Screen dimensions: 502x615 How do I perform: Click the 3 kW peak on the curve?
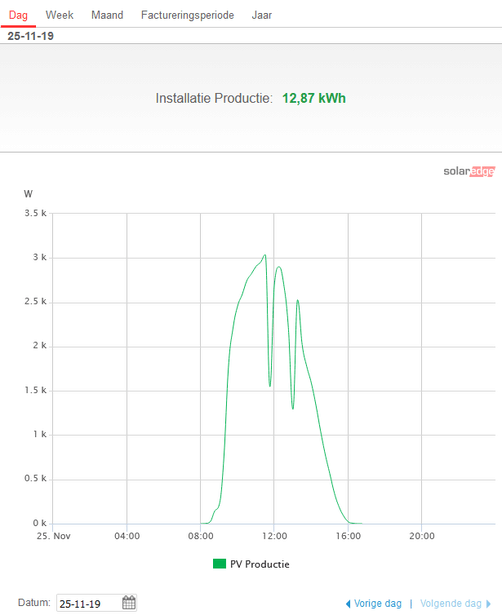tap(265, 255)
